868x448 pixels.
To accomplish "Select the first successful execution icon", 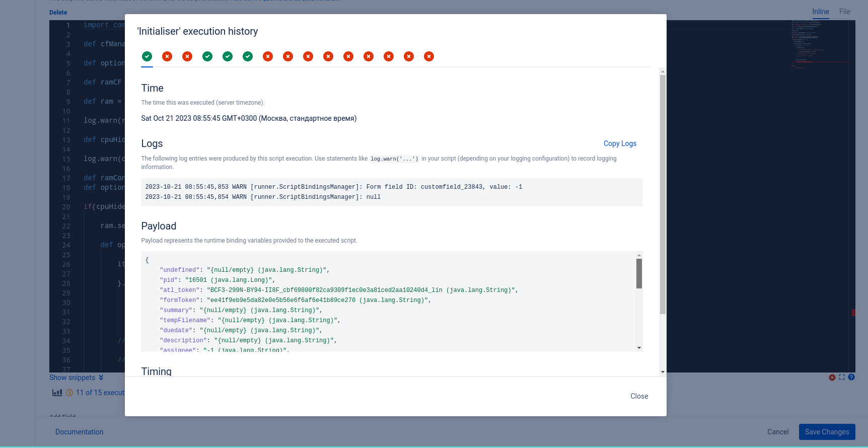I will 147,56.
